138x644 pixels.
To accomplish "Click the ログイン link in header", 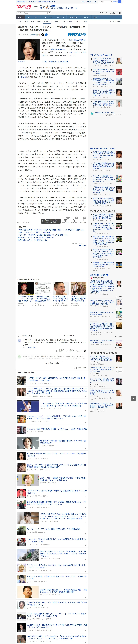I will click(x=42, y=8).
